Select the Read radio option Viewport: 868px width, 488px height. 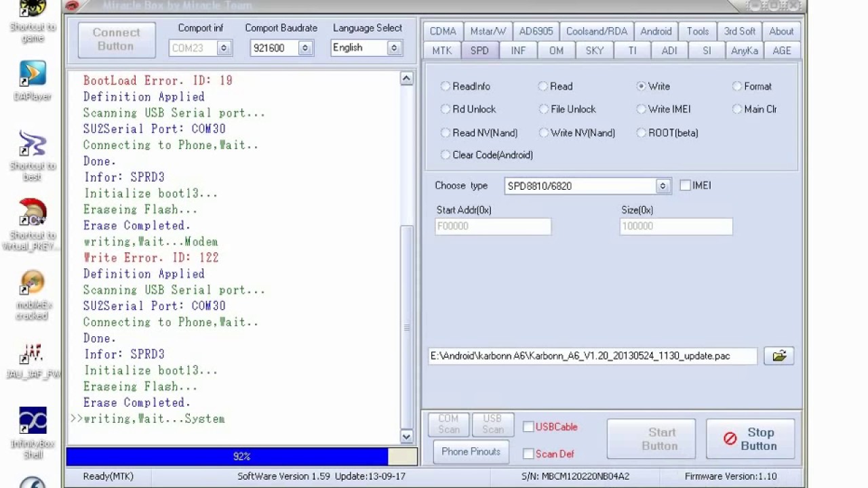[x=555, y=86]
